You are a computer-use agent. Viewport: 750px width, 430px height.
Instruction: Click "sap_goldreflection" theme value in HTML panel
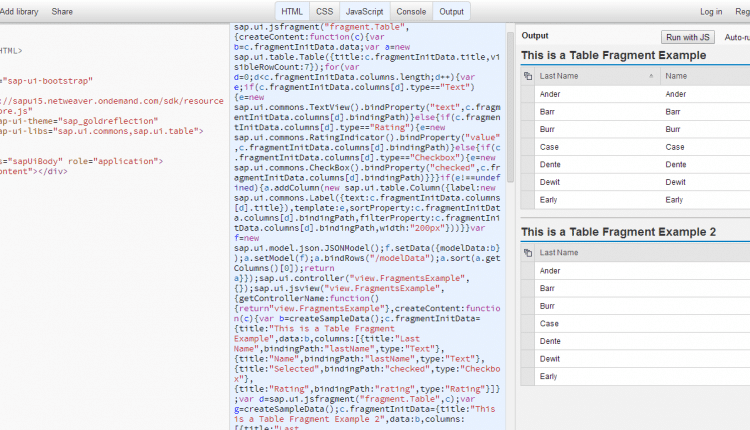[110, 121]
